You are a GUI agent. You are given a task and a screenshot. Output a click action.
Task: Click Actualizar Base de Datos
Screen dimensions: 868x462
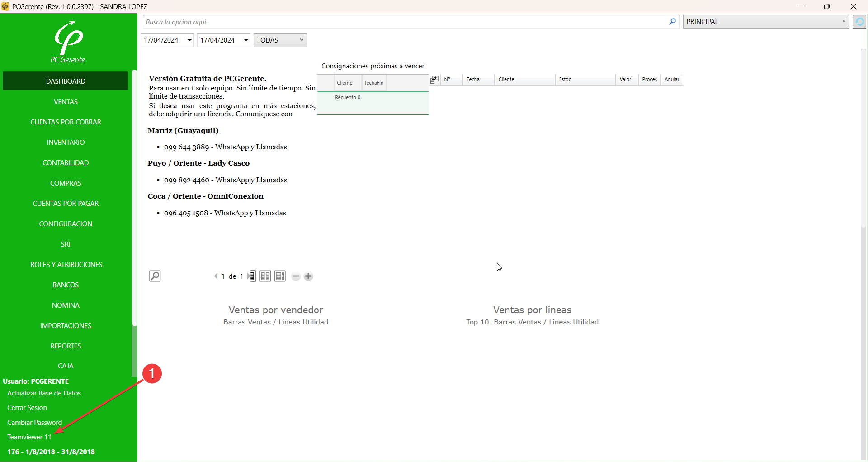click(x=44, y=393)
